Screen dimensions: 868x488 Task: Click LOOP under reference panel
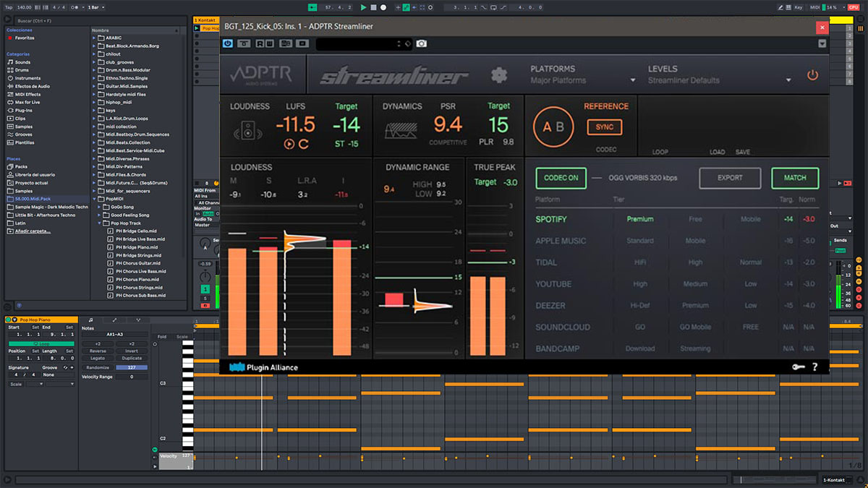(660, 152)
